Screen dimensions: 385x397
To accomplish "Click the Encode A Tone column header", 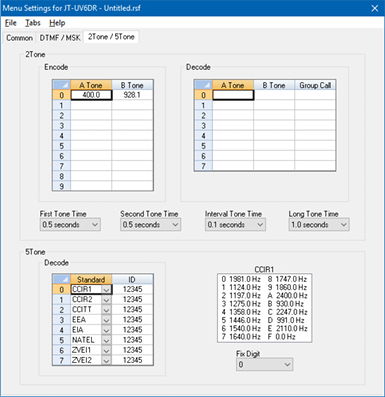I will [91, 85].
